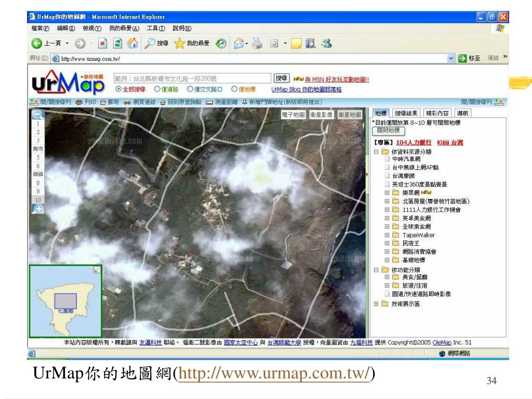Click the UrMap logo
Screen dimensions: 532x399
click(68, 82)
